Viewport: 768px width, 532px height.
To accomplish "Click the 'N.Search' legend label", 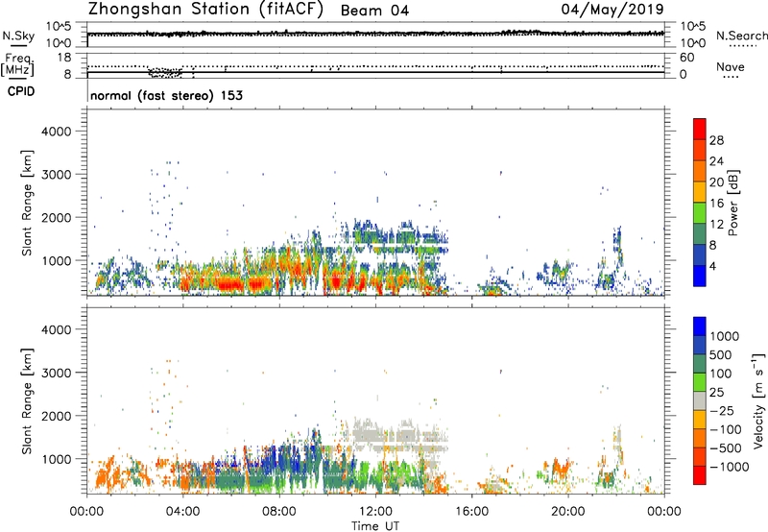I will pyautogui.click(x=741, y=36).
